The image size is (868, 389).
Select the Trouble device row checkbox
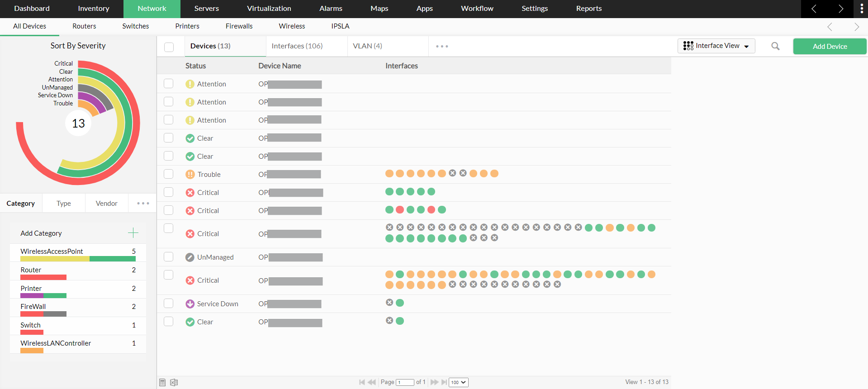point(169,174)
